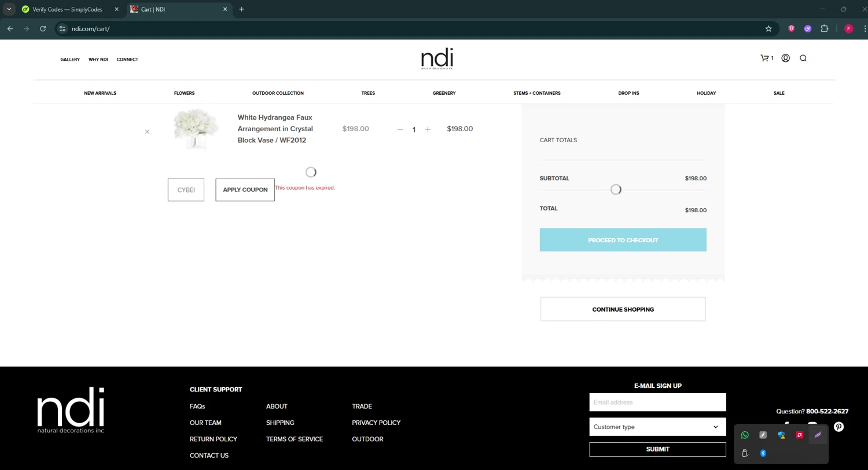Open the Chrome three-dot menu
Screen dimensions: 868x470
coord(865,28)
